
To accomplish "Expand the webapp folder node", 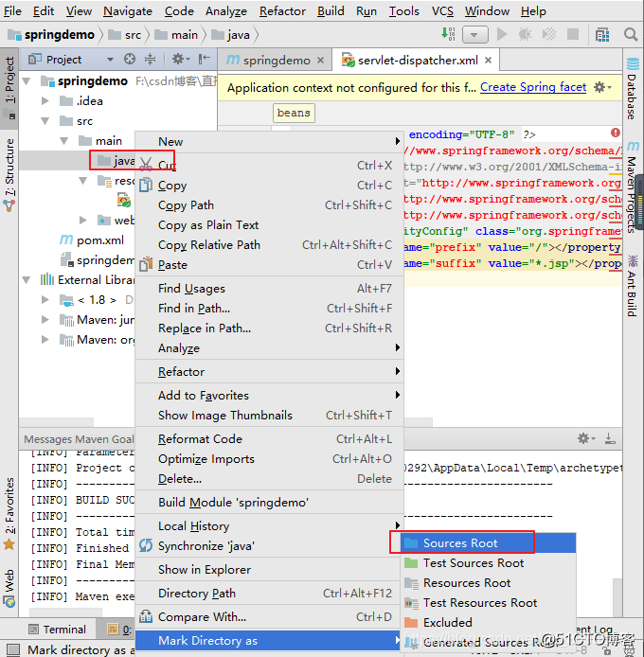I will [x=83, y=220].
